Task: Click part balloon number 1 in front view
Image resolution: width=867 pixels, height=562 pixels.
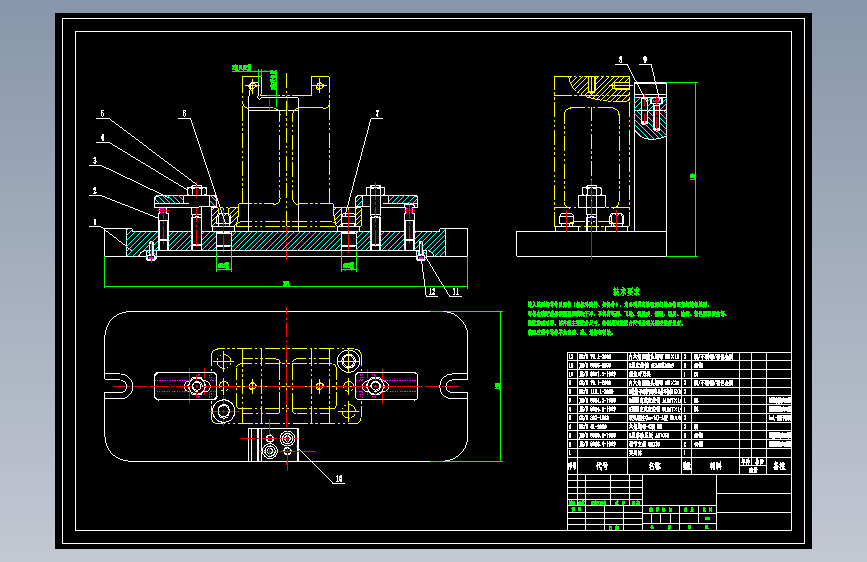Action: click(x=95, y=222)
